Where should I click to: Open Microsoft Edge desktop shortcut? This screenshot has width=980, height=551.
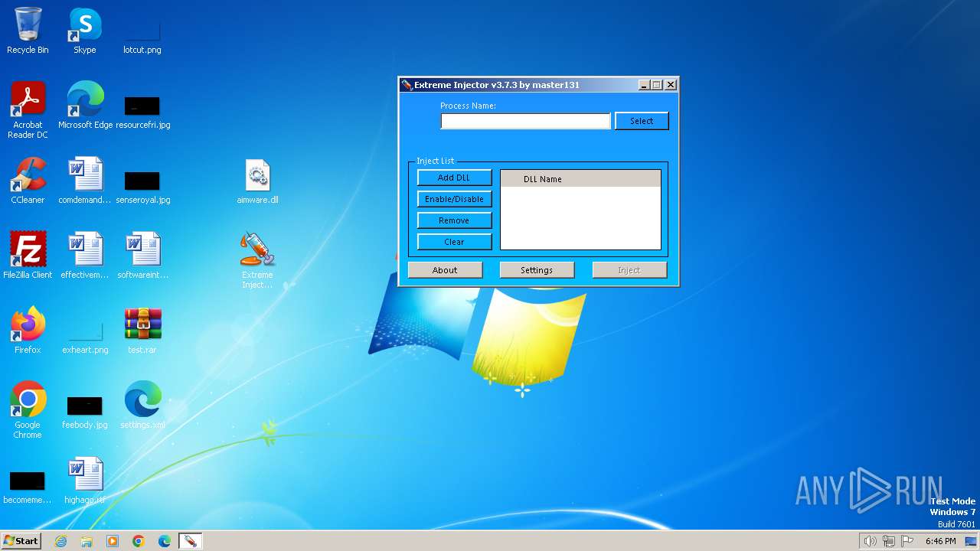point(85,106)
